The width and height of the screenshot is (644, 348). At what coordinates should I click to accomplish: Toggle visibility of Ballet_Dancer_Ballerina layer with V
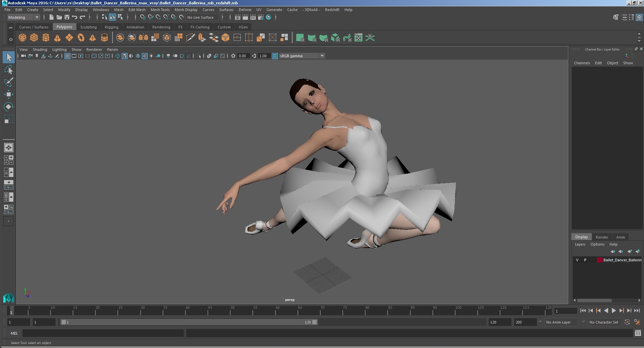577,260
